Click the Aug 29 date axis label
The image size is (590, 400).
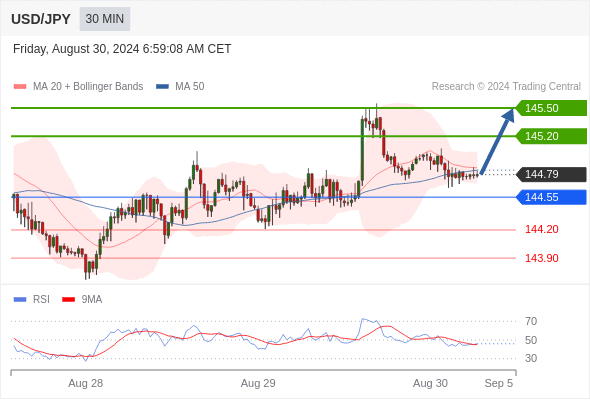[x=258, y=383]
